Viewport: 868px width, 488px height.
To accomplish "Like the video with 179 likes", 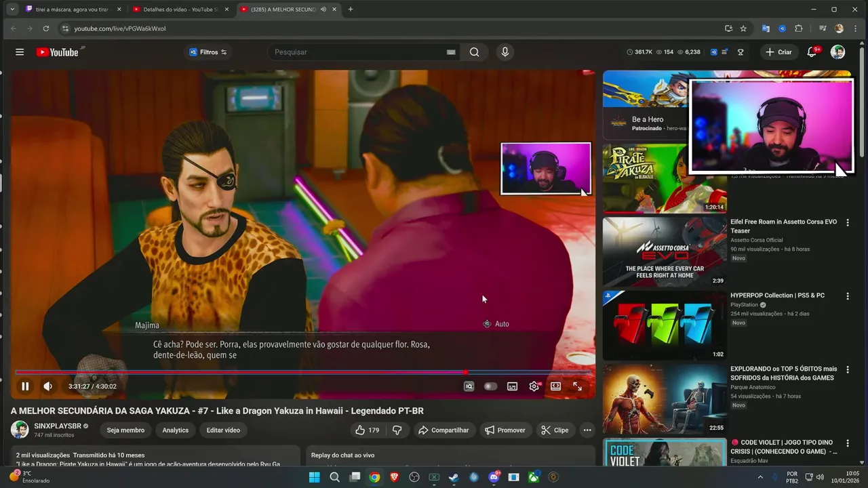I will 367,430.
